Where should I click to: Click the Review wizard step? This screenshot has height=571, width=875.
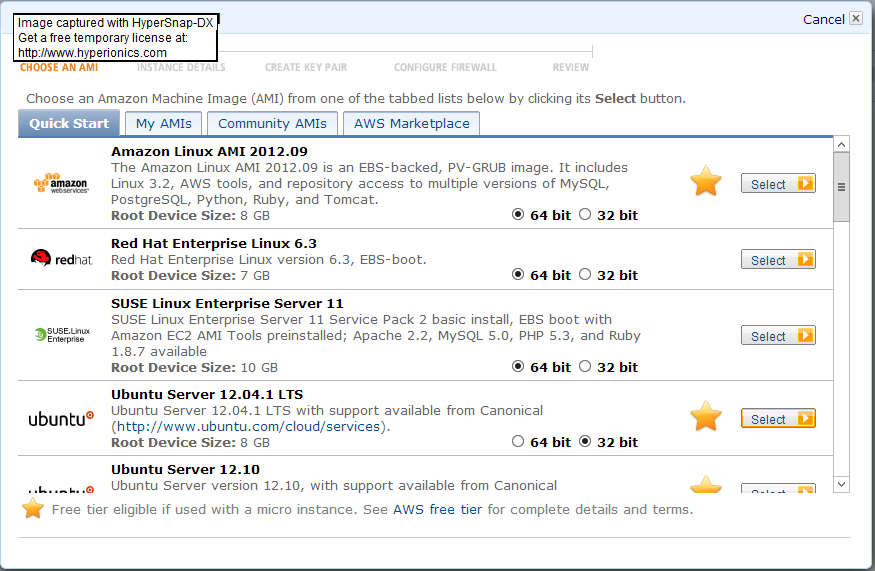click(x=571, y=68)
